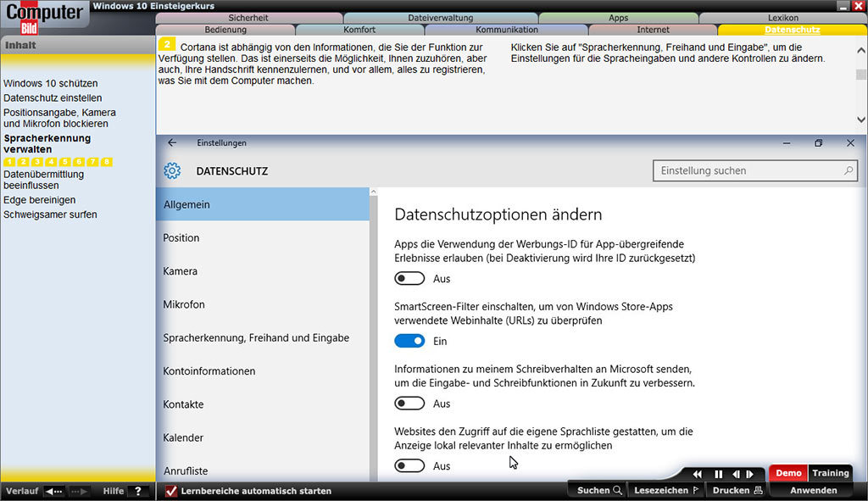The image size is (868, 501).
Task: Select Kontoinformationen in settings sidebar
Action: point(263,371)
